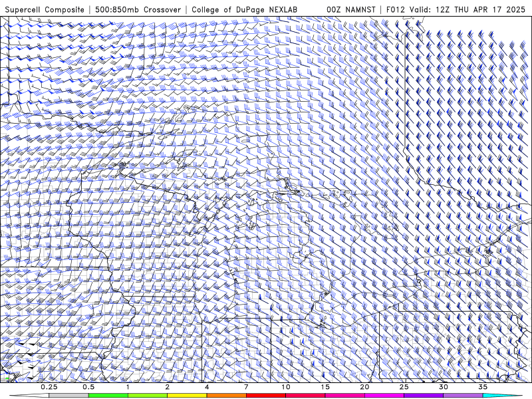This screenshot has width=532, height=399.
Task: Pick the gray swatch between 0.25 and 0.5
Action: pos(69,396)
